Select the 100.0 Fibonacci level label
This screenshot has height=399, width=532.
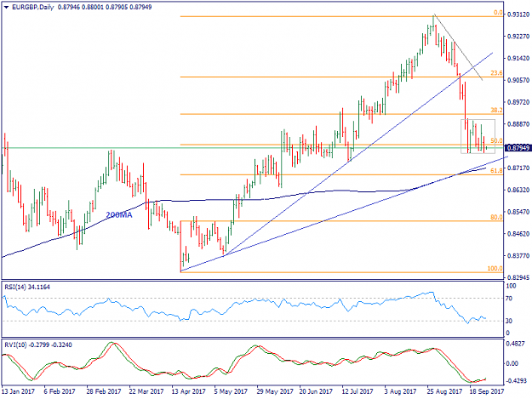point(495,269)
